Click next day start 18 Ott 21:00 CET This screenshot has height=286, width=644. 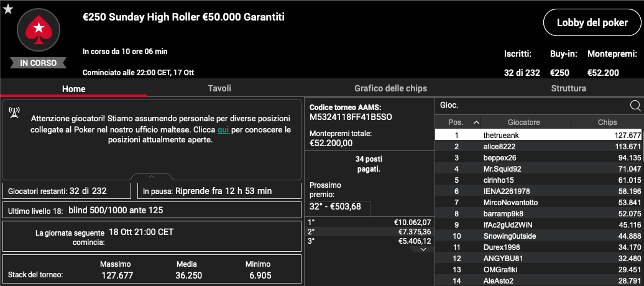pyautogui.click(x=141, y=232)
